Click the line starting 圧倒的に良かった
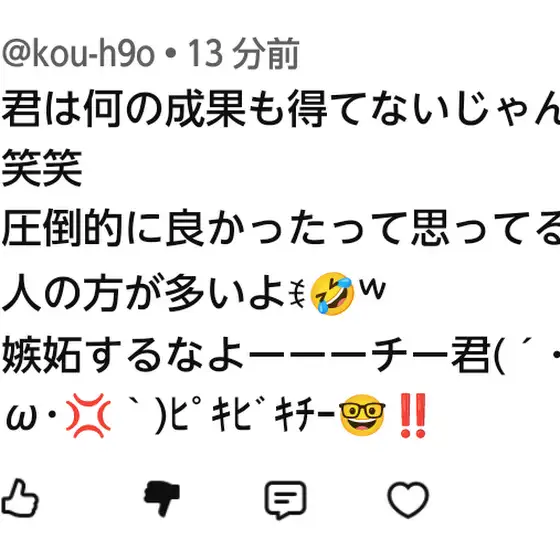The width and height of the screenshot is (560, 560). (281, 228)
